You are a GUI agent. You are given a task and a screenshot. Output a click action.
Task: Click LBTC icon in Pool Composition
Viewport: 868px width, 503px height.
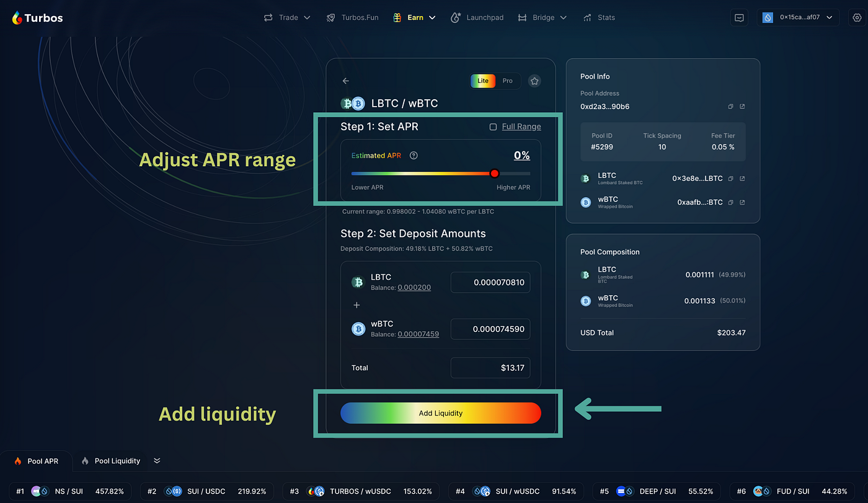pyautogui.click(x=585, y=275)
